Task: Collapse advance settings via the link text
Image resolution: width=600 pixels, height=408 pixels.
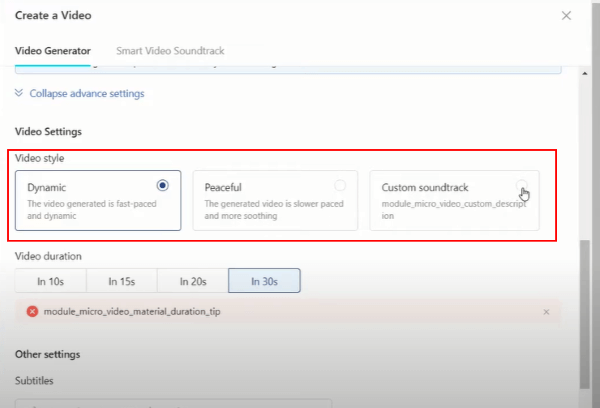Action: 87,94
